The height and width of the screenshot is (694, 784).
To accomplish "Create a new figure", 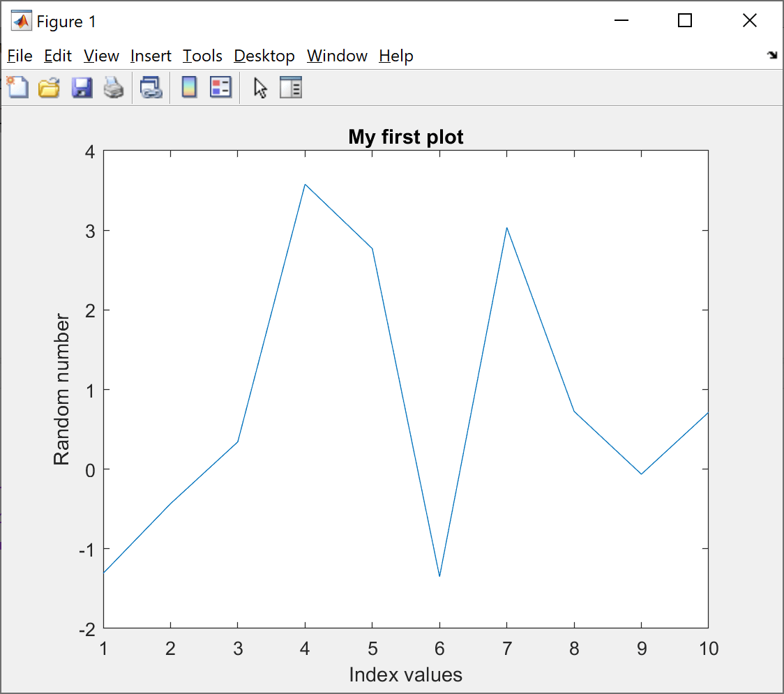I will 17,87.
